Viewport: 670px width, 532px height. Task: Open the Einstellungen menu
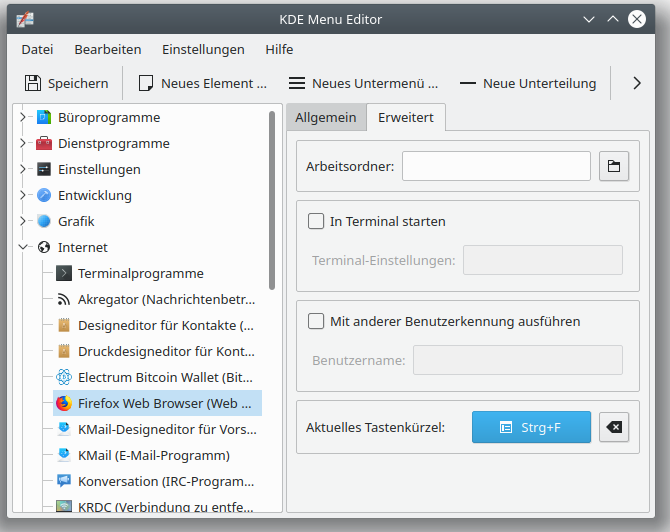pos(203,49)
